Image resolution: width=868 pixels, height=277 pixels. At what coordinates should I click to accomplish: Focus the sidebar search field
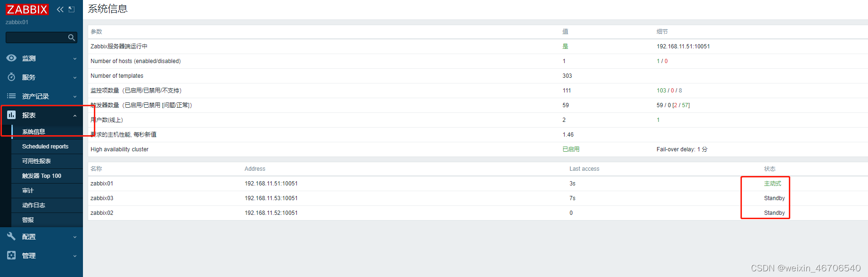[x=37, y=37]
